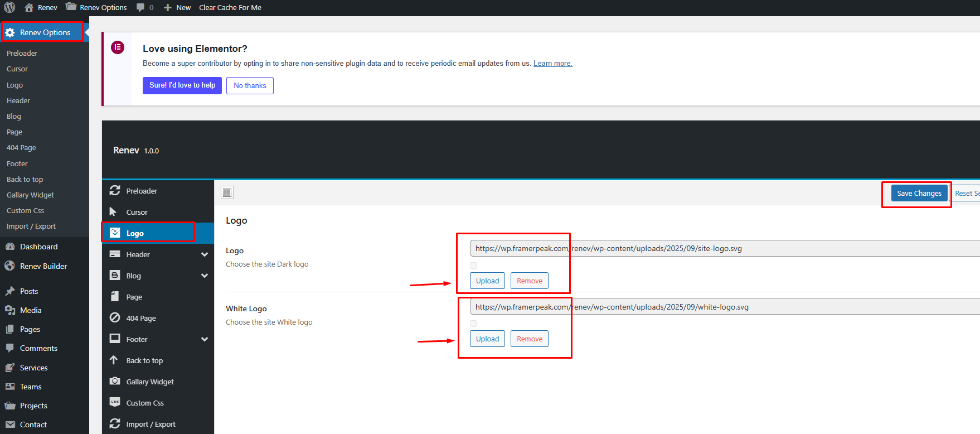Click the 404 Page ban icon
The width and height of the screenshot is (980, 434).
click(115, 317)
